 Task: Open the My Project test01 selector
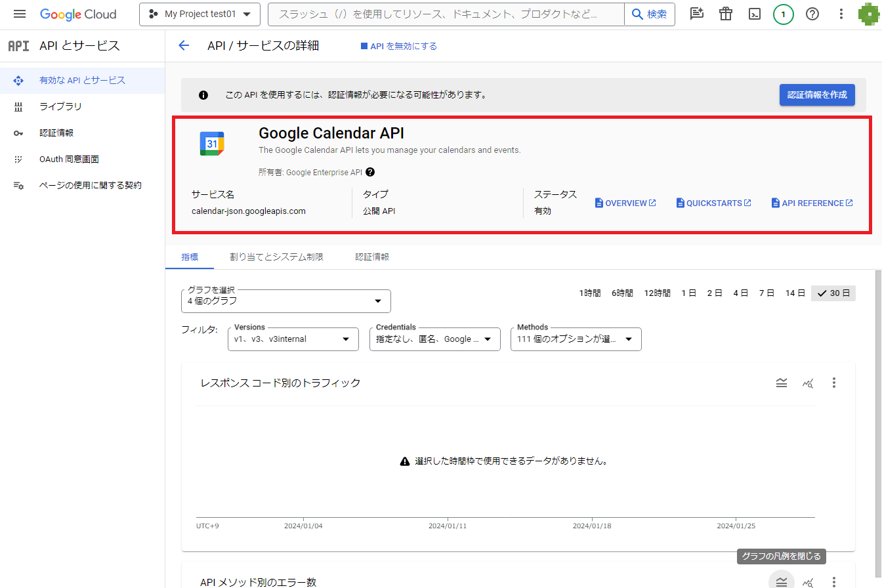click(x=199, y=14)
